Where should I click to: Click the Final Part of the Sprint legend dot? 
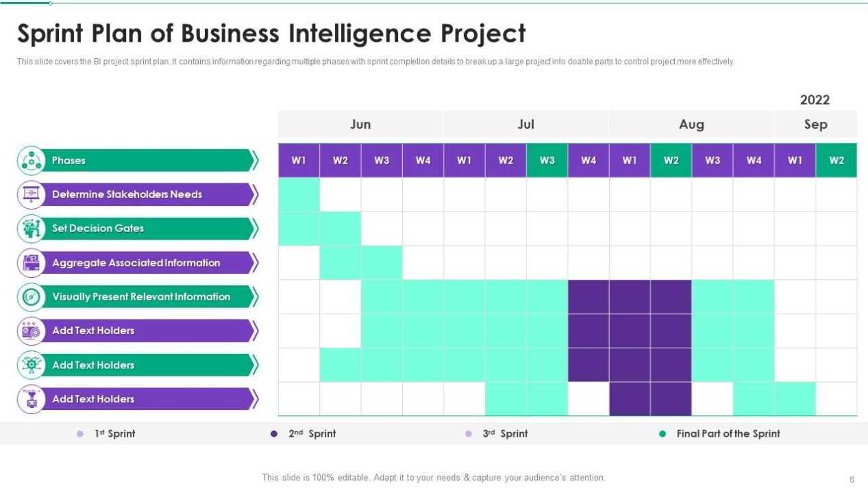click(x=662, y=434)
